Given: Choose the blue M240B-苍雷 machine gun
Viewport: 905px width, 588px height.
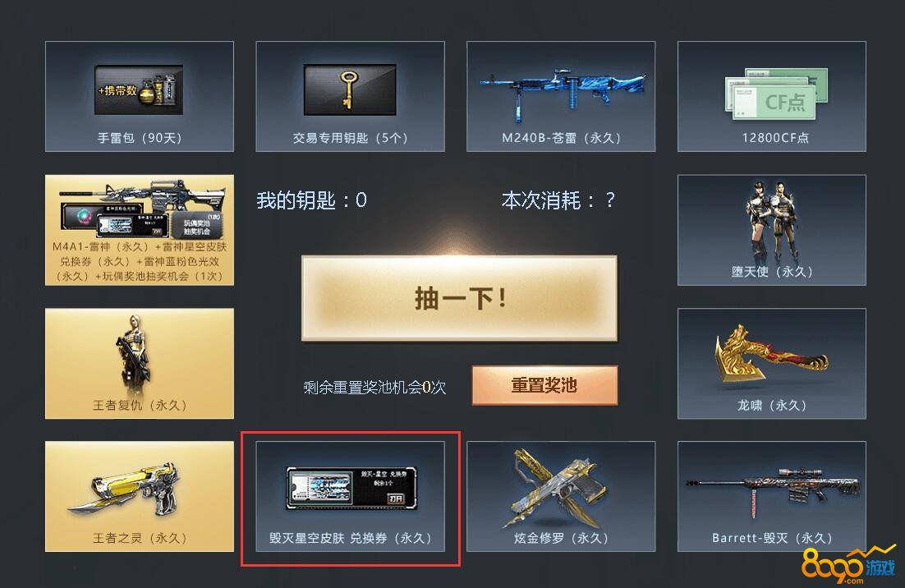Looking at the screenshot, I should [563, 92].
